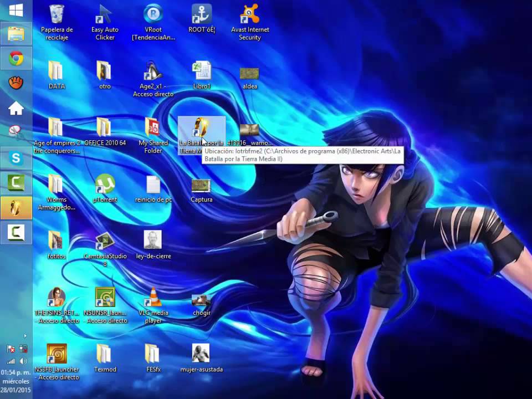Select NS3FB_launcher Acceso directo shortcut
Image resolution: width=532 pixels, height=399 pixels.
57,362
